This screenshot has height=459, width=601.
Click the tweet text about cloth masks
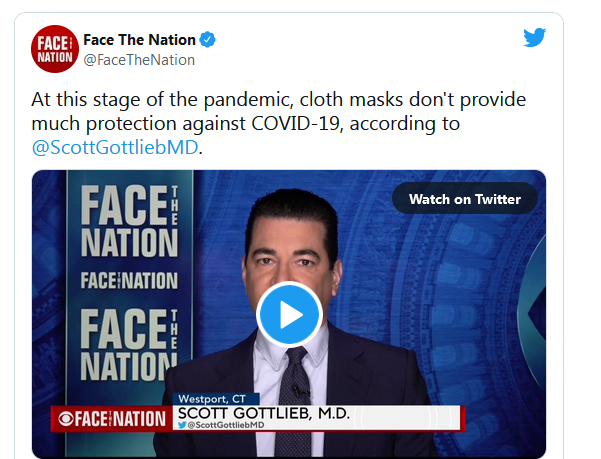click(279, 123)
